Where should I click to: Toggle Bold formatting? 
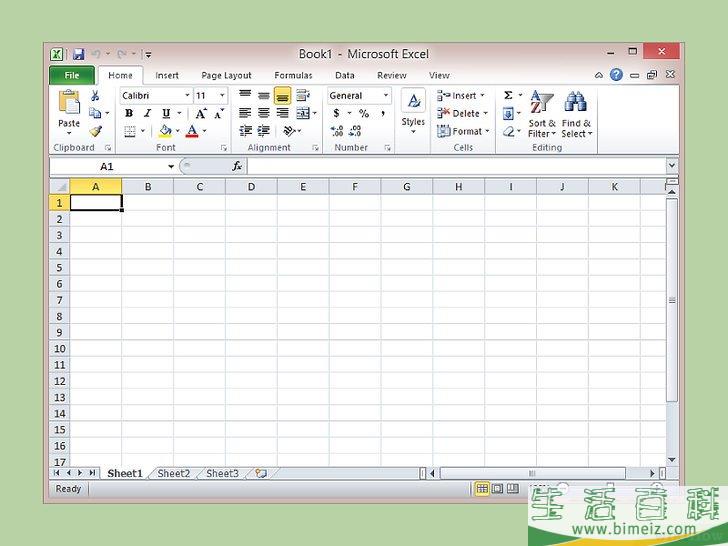click(129, 113)
